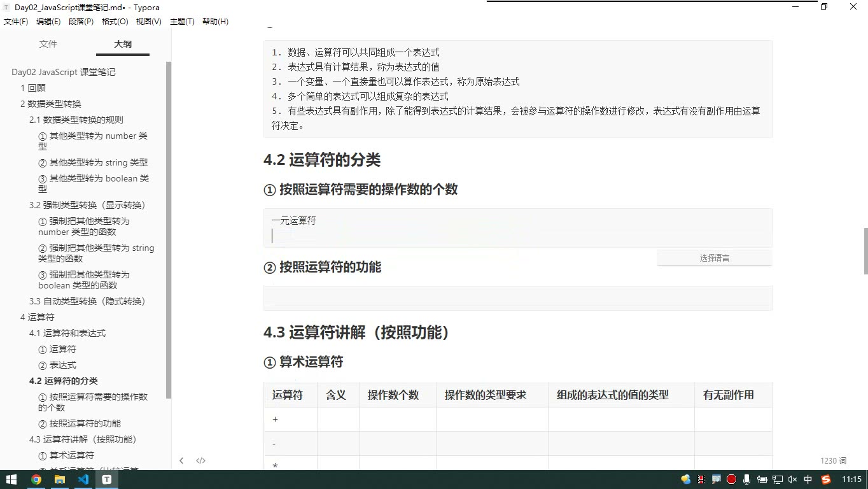868x489 pixels.
Task: Switch to the 大纲 sidebar tab
Action: click(123, 44)
